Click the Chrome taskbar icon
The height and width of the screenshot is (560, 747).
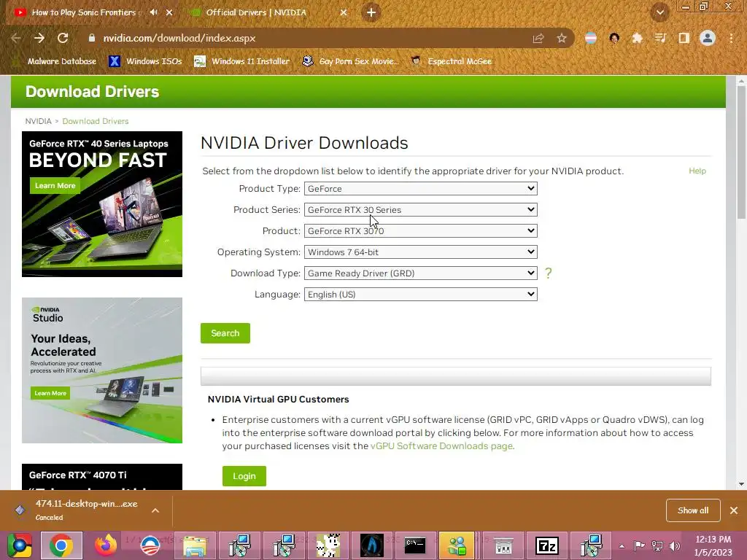pos(61,545)
